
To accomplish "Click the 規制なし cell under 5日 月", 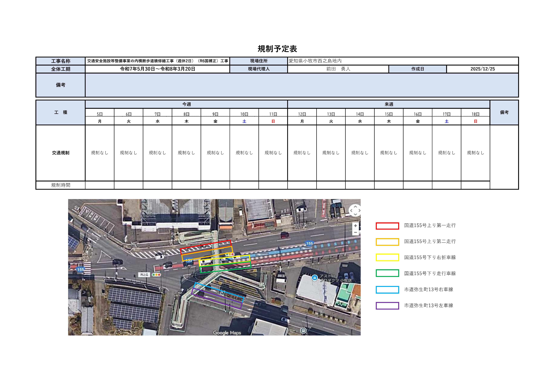I will tap(100, 153).
